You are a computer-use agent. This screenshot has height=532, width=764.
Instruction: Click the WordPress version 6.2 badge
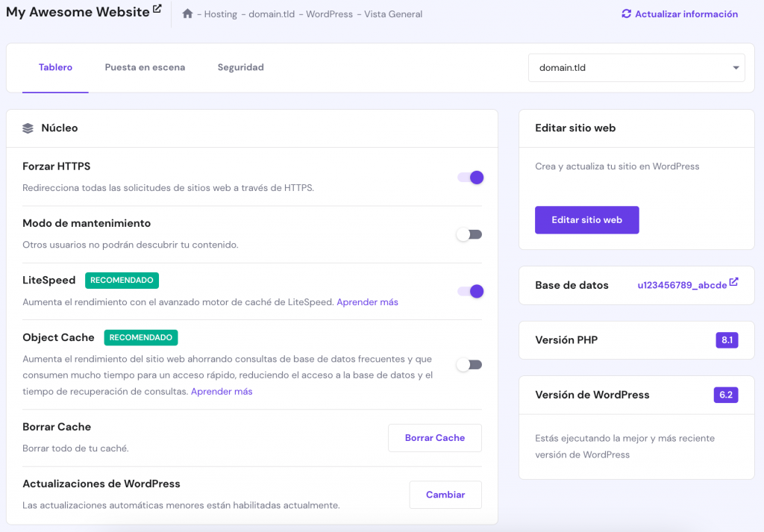click(726, 395)
